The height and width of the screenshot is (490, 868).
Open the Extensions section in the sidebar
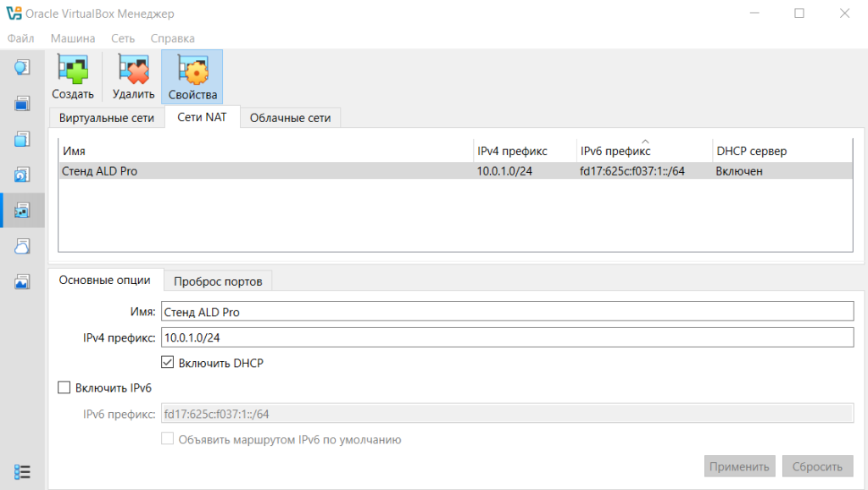coord(23,139)
